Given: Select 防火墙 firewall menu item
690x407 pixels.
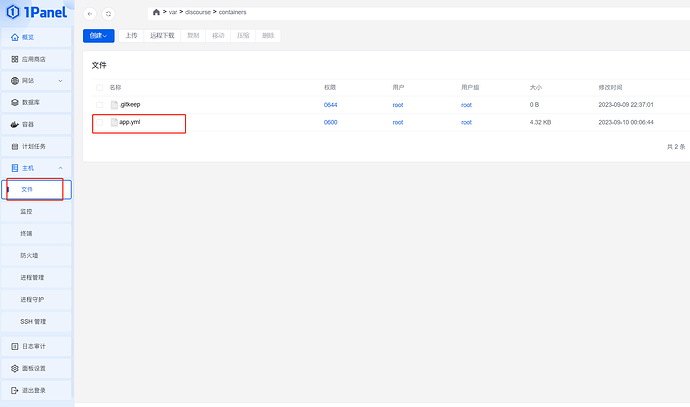Looking at the screenshot, I should click(x=29, y=256).
